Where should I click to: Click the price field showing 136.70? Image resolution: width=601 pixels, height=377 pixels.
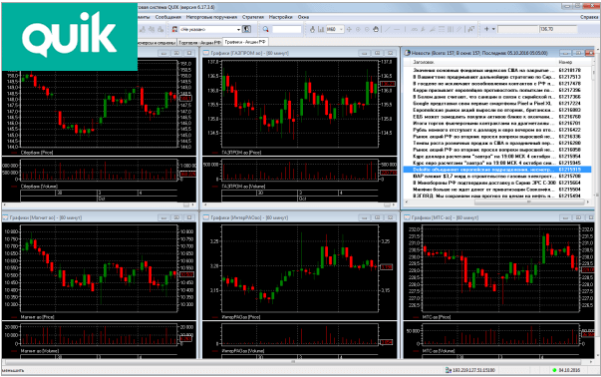(x=558, y=29)
